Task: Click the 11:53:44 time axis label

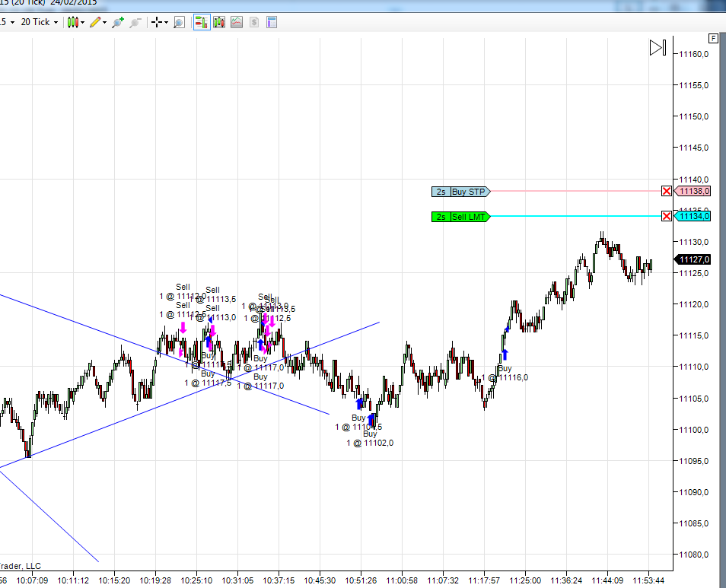Action: click(648, 580)
